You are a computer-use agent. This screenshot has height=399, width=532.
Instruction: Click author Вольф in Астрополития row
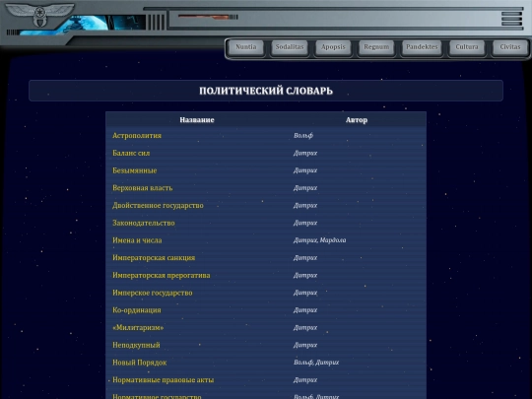click(303, 135)
